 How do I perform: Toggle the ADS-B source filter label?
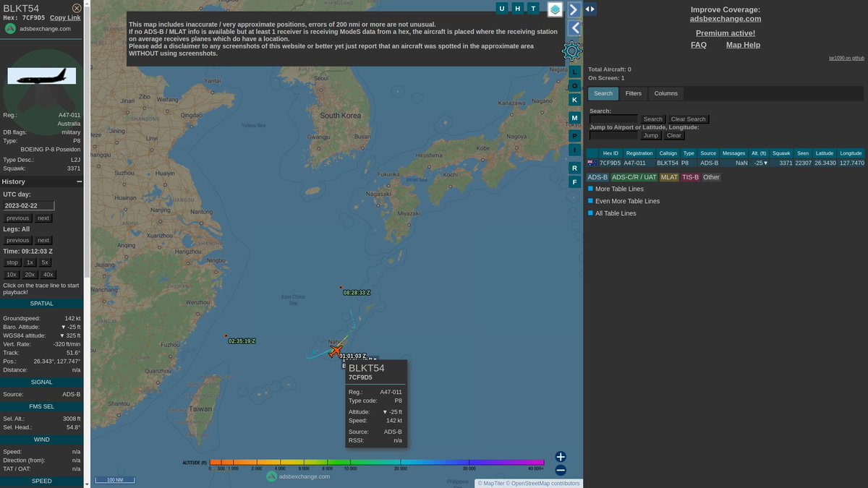pyautogui.click(x=597, y=177)
